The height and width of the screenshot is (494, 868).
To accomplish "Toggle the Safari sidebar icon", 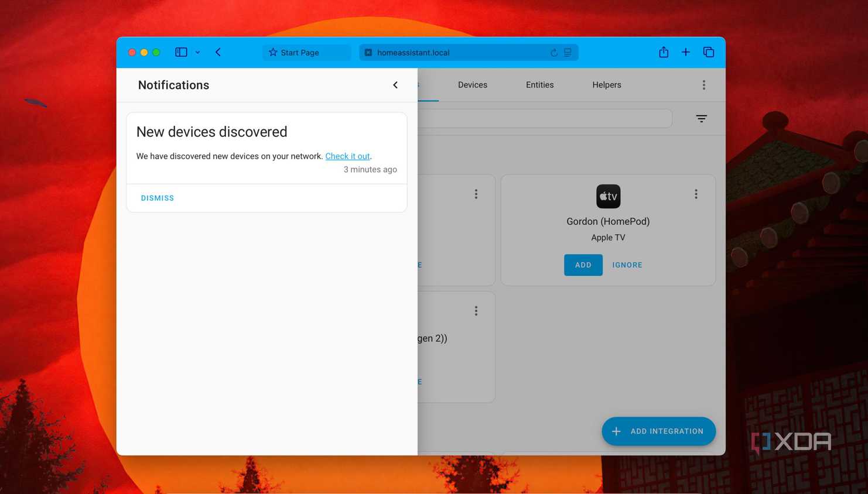I will click(x=181, y=52).
